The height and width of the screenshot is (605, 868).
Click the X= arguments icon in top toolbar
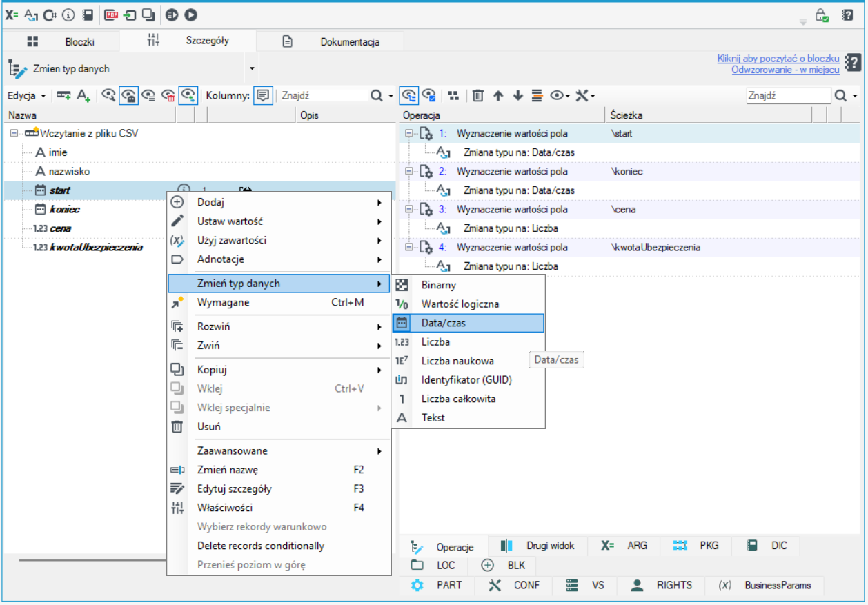[12, 14]
